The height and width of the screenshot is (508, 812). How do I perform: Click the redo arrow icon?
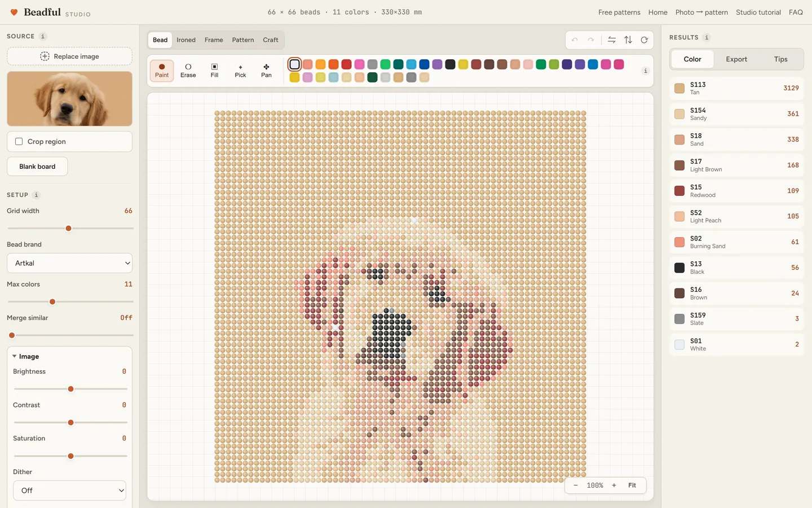pyautogui.click(x=591, y=40)
